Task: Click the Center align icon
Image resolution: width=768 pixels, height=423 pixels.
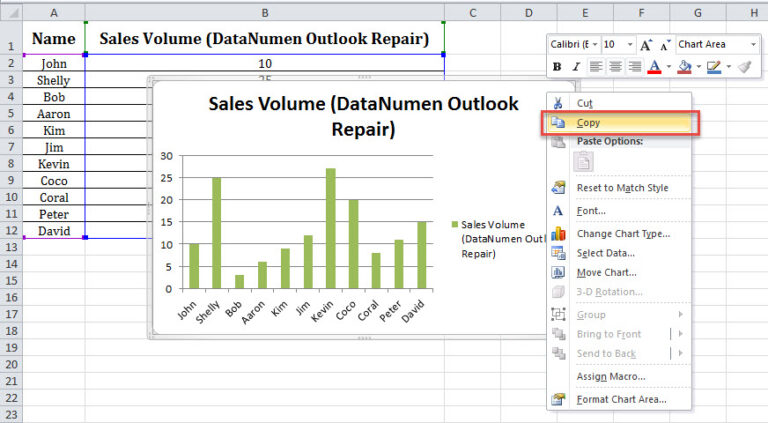Action: tap(613, 67)
